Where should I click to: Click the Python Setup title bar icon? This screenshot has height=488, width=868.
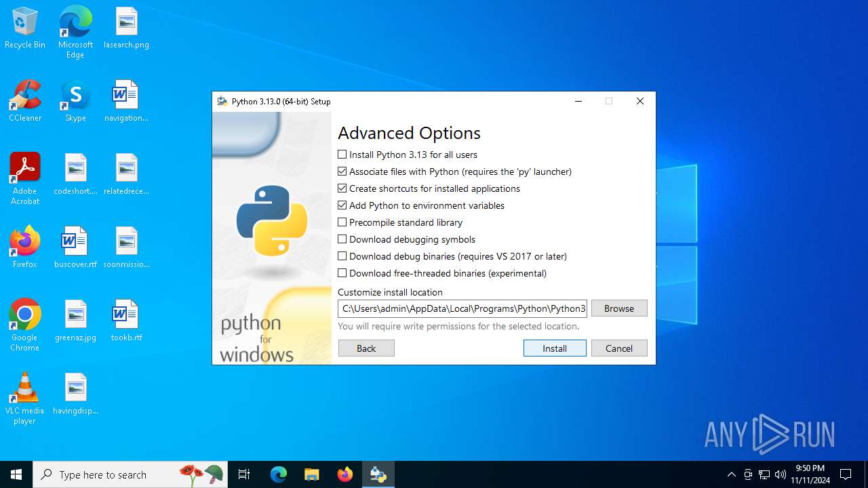222,101
